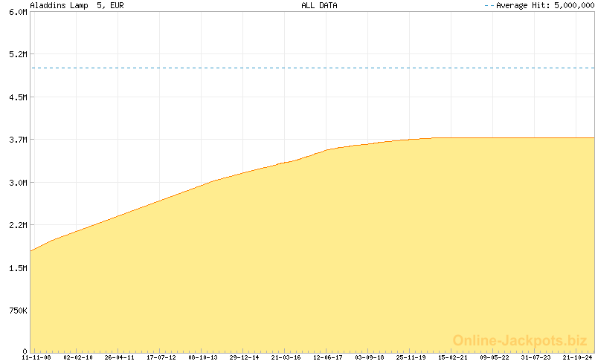
Task: Select the 17-07-12 date label
Action: (161, 357)
